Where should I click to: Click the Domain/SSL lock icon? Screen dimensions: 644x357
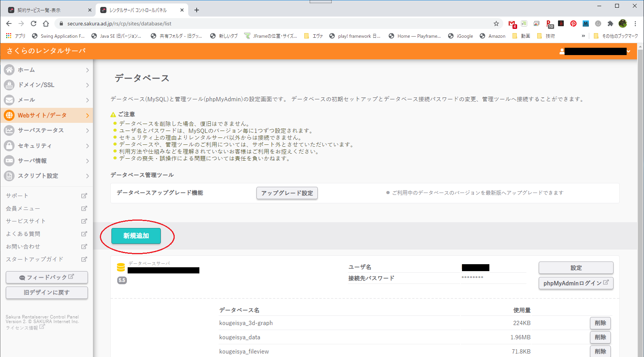[9, 85]
